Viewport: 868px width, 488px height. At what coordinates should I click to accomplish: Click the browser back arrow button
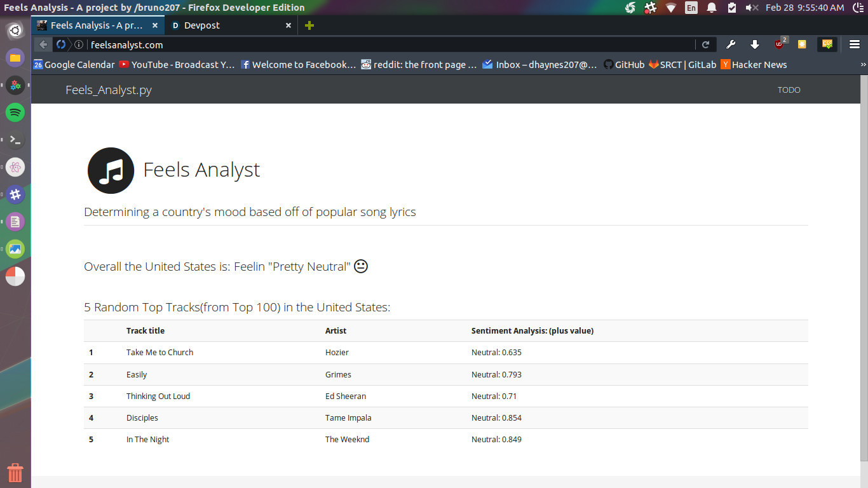point(43,44)
